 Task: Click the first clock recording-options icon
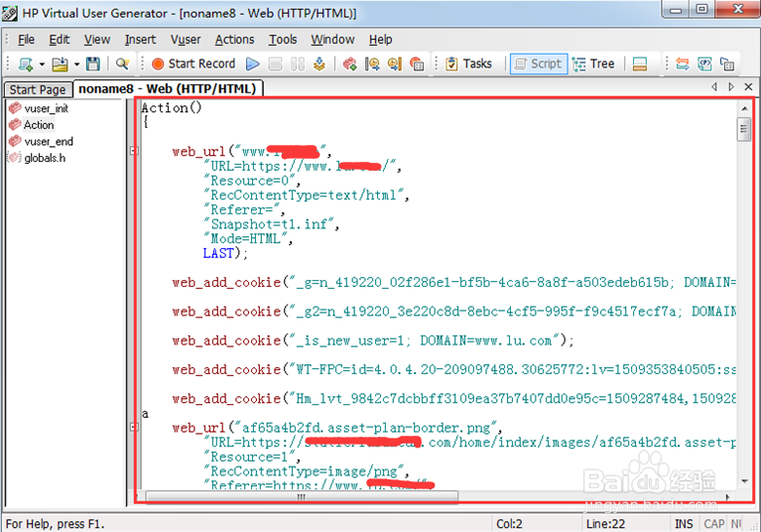[x=372, y=65]
